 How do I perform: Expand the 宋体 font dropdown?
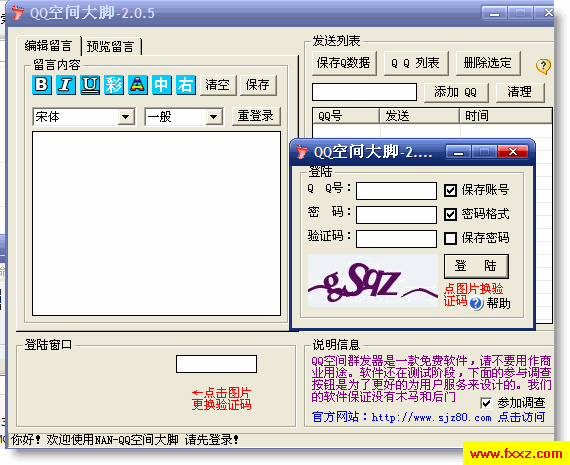126,117
